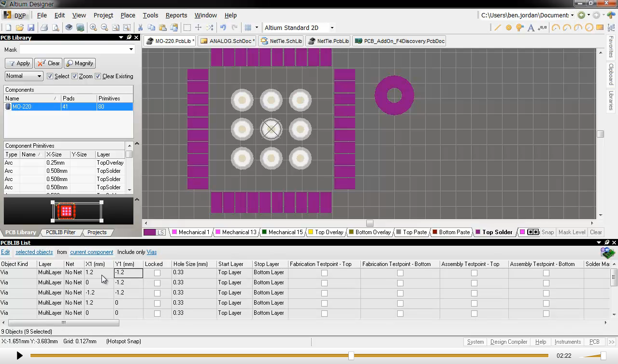The height and width of the screenshot is (364, 618).
Task: Open the Reports menu
Action: pyautogui.click(x=176, y=15)
